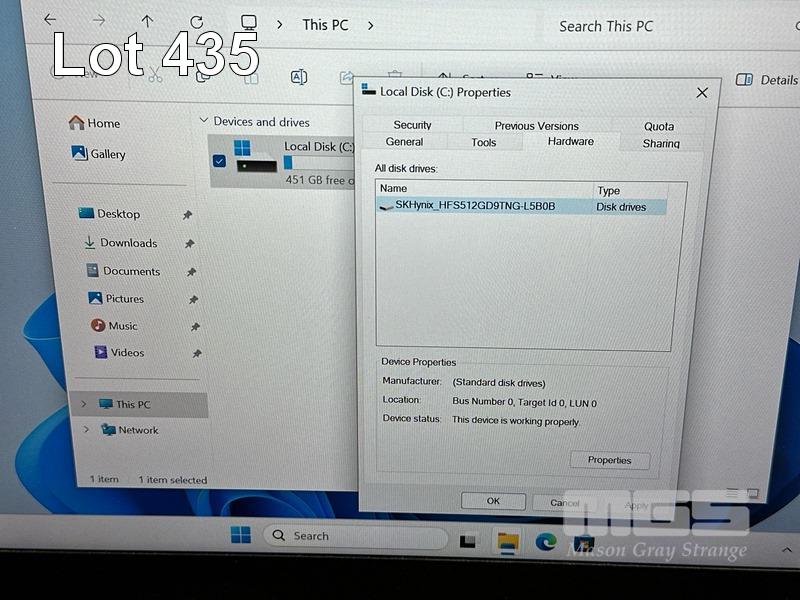Open Microsoft Edge from the taskbar
800x600 pixels.
click(545, 541)
